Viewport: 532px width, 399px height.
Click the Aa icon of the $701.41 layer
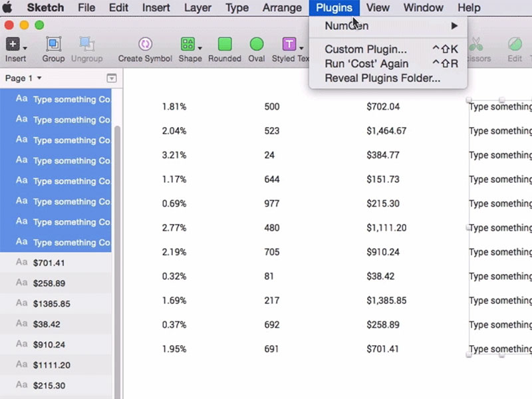pos(22,262)
